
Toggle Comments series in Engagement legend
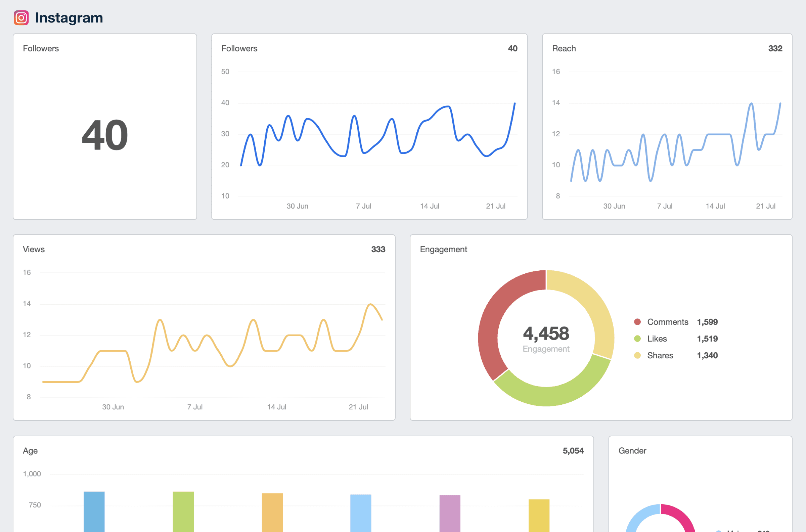[x=667, y=322]
